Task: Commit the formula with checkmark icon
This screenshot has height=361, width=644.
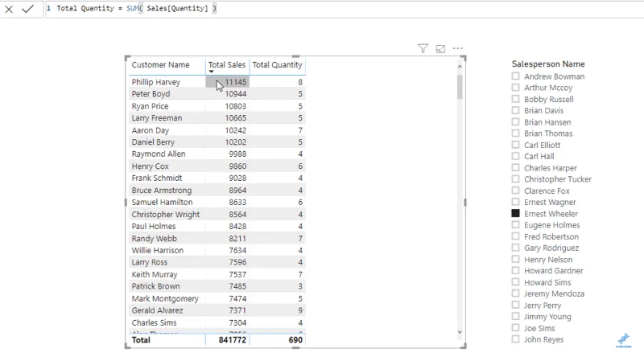Action: click(27, 9)
